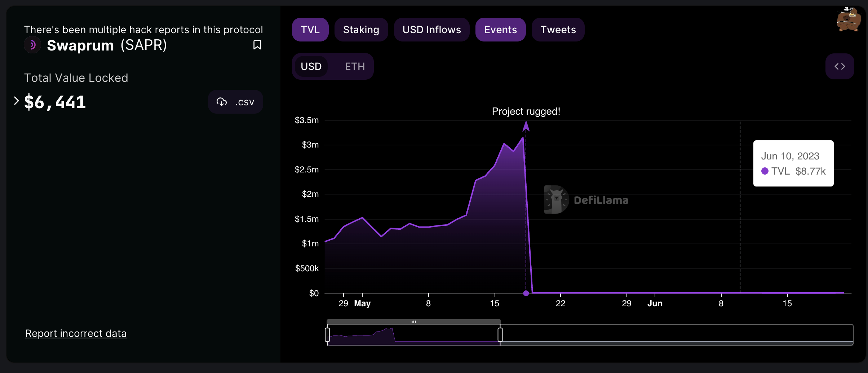868x373 pixels.
Task: Toggle the TVL chart series
Action: 310,30
